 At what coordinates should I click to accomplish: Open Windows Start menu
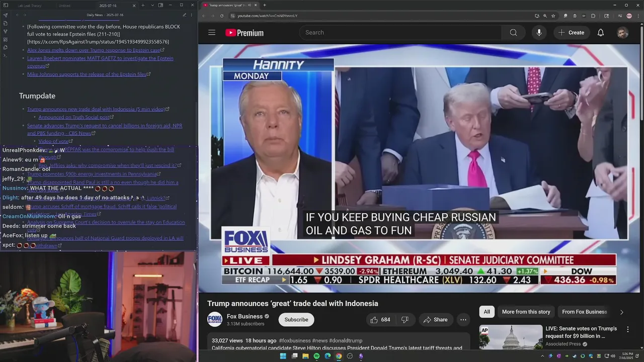coord(283,356)
